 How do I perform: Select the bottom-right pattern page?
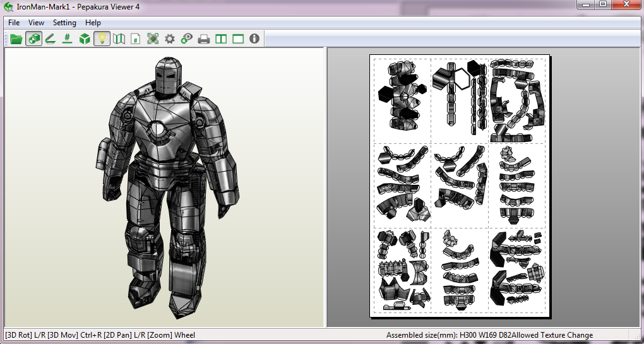516,270
